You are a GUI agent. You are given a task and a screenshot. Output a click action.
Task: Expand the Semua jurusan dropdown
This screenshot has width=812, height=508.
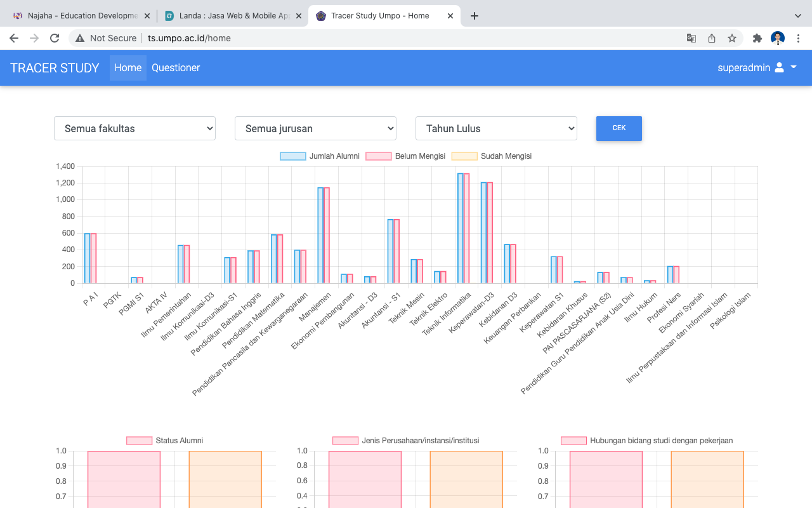315,128
